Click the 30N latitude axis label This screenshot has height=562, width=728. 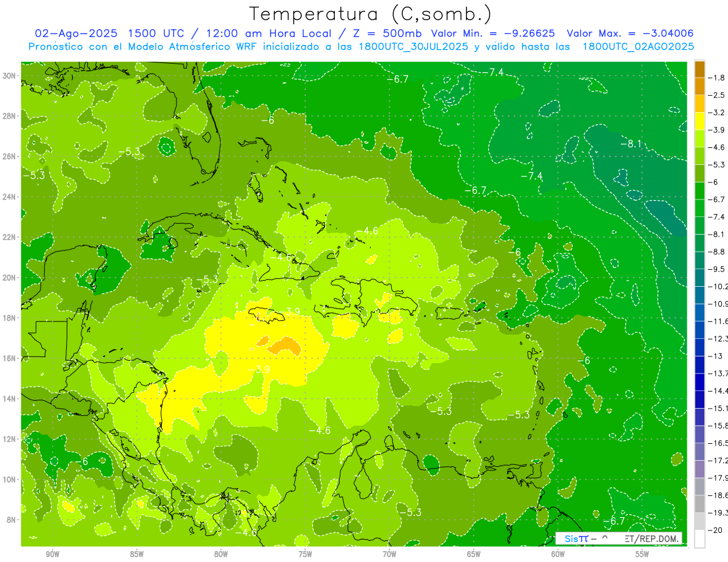coord(10,75)
